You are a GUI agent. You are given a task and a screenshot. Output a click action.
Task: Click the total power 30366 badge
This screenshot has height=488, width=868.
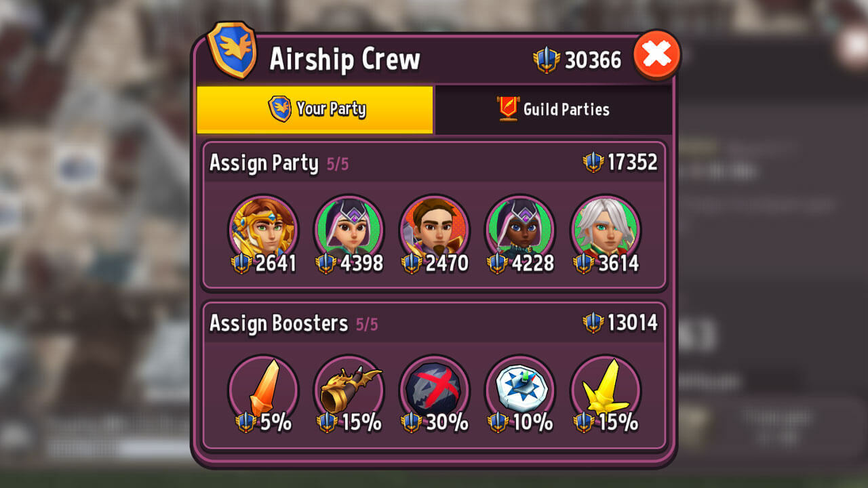click(x=577, y=60)
